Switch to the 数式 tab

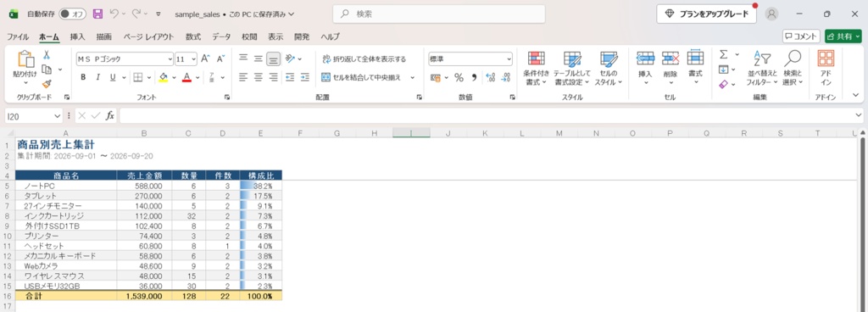tap(193, 36)
